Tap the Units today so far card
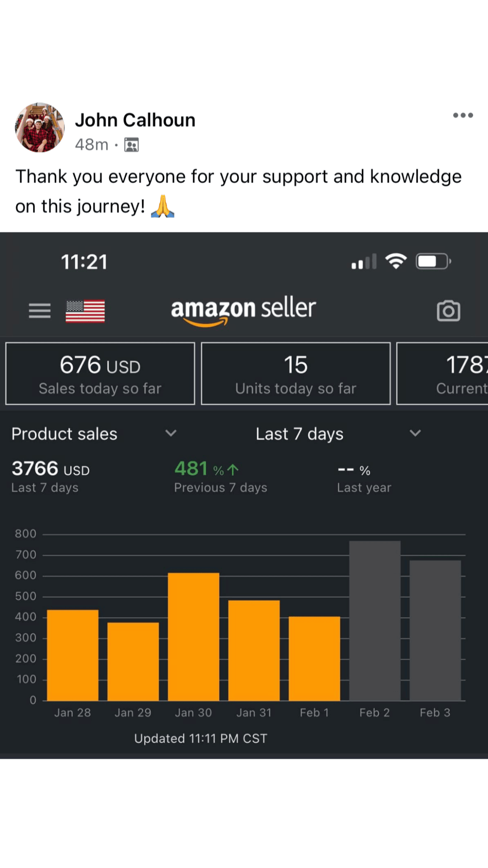Viewport: 488px width, 868px height. point(296,373)
